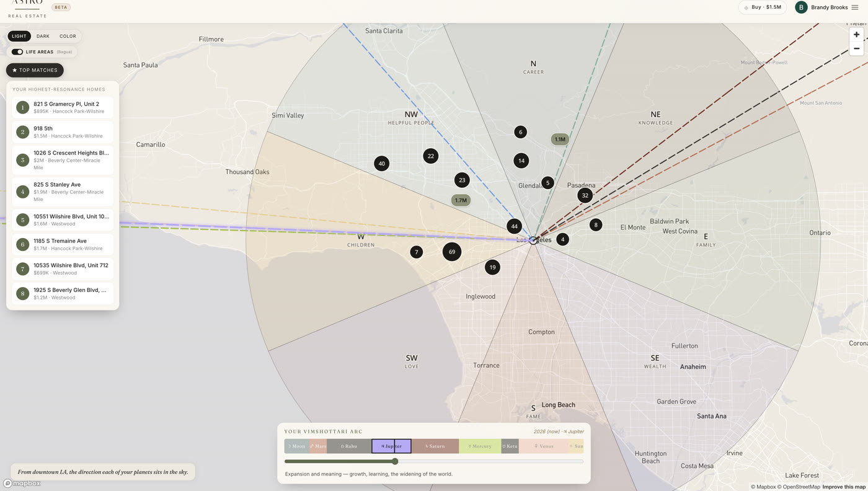Click the W Children sector label

(361, 240)
